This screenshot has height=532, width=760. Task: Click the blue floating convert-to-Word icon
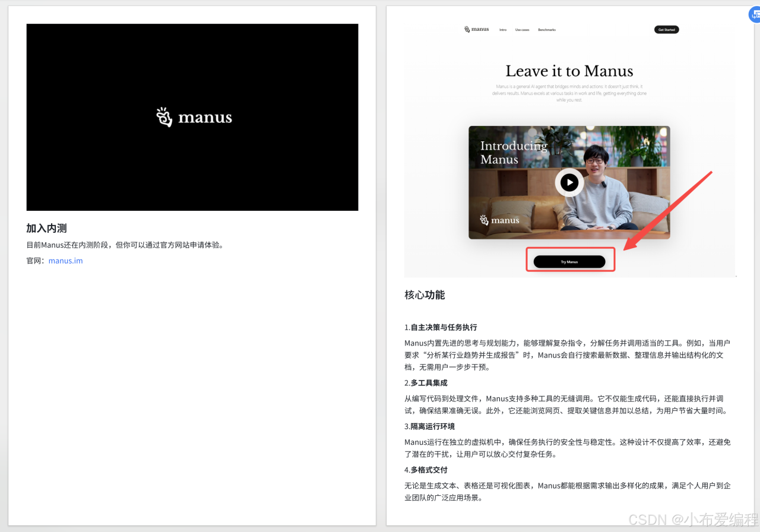click(755, 15)
